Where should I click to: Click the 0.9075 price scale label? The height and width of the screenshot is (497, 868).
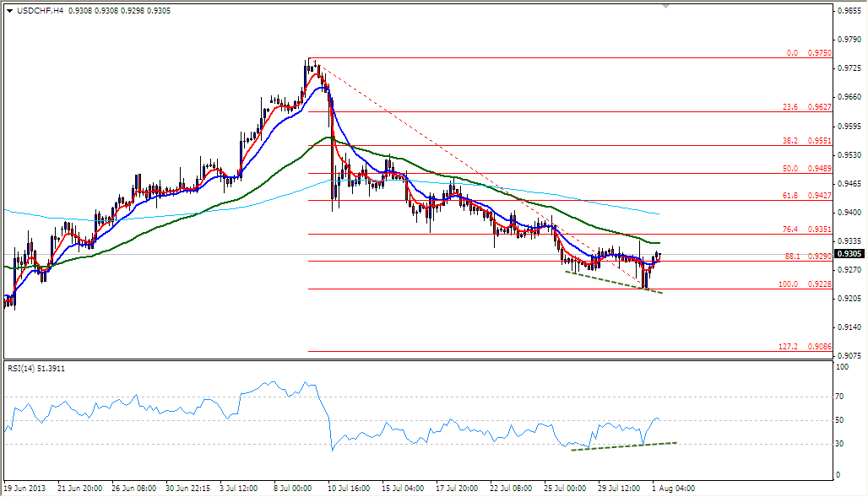click(x=849, y=356)
